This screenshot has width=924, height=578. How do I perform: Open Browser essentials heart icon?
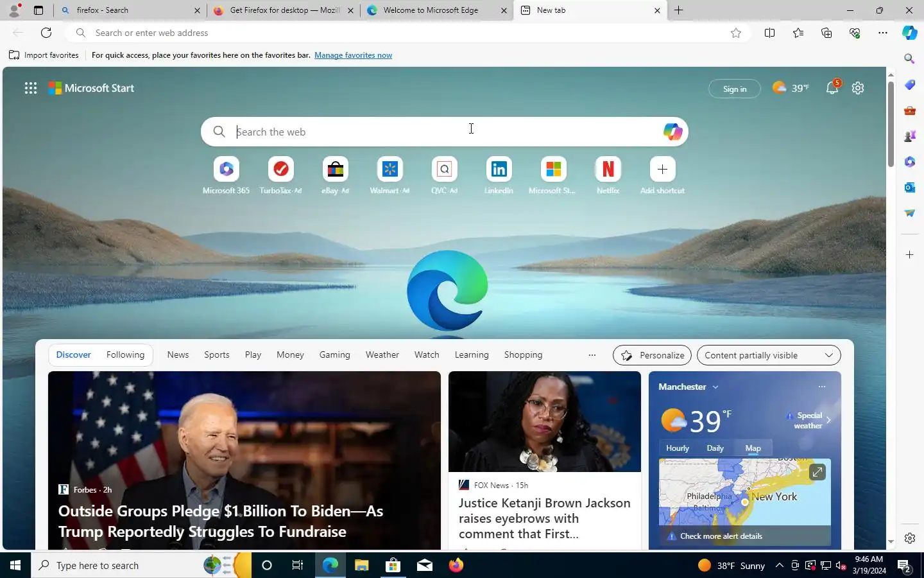click(x=854, y=33)
